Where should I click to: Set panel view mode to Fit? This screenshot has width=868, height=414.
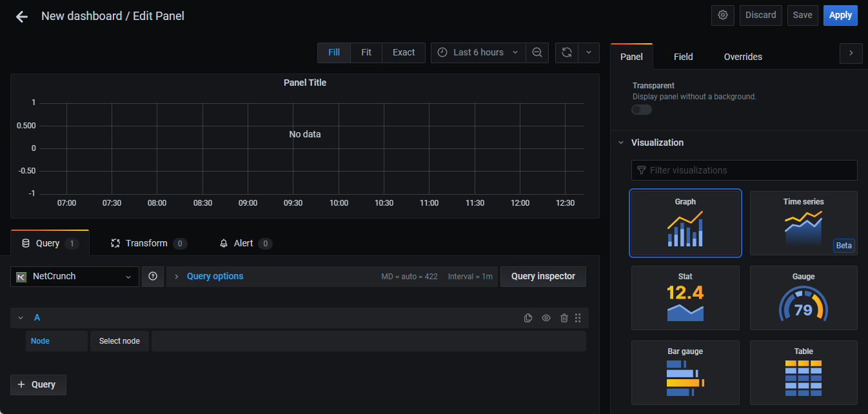[x=366, y=53]
